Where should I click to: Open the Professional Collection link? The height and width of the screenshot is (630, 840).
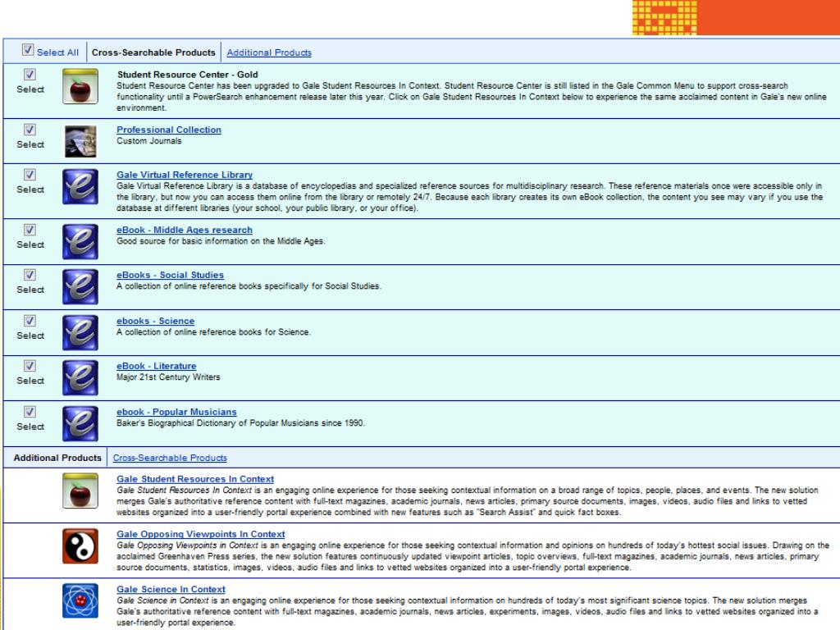[169, 130]
